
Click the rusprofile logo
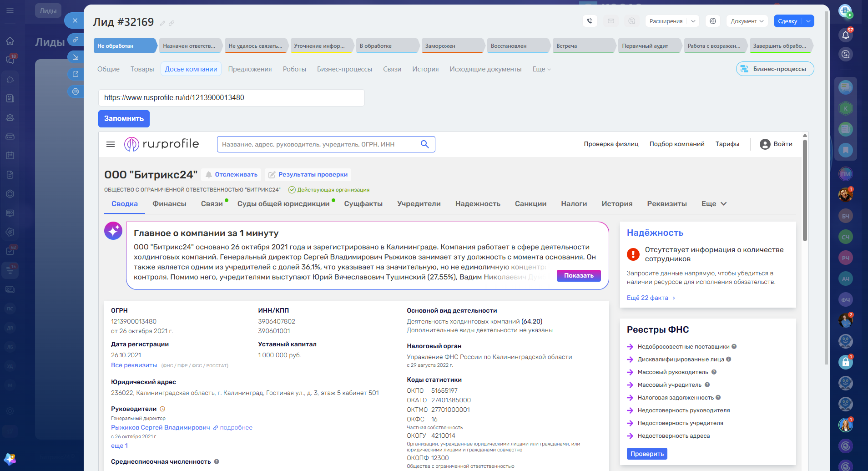click(161, 144)
